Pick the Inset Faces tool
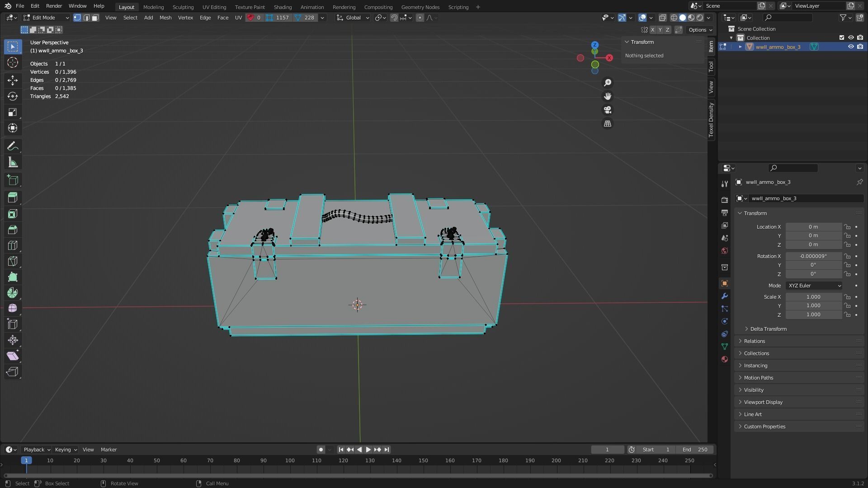This screenshot has width=868, height=488. (x=13, y=214)
